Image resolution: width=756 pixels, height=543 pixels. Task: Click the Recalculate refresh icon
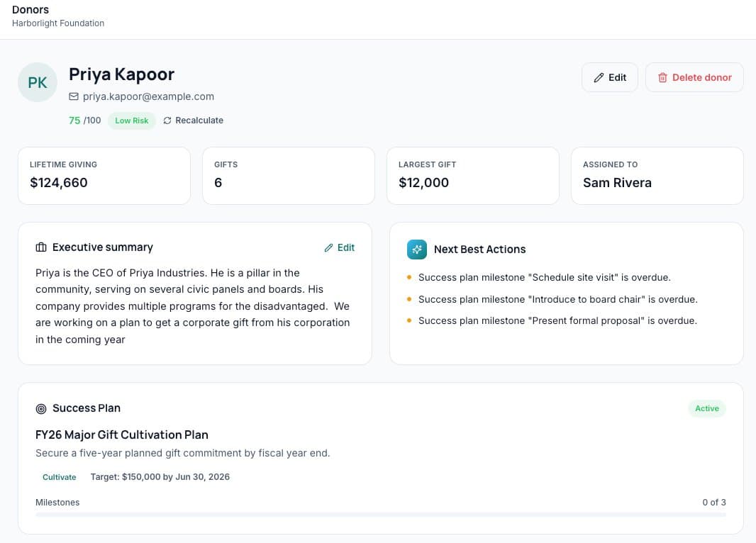pos(167,121)
